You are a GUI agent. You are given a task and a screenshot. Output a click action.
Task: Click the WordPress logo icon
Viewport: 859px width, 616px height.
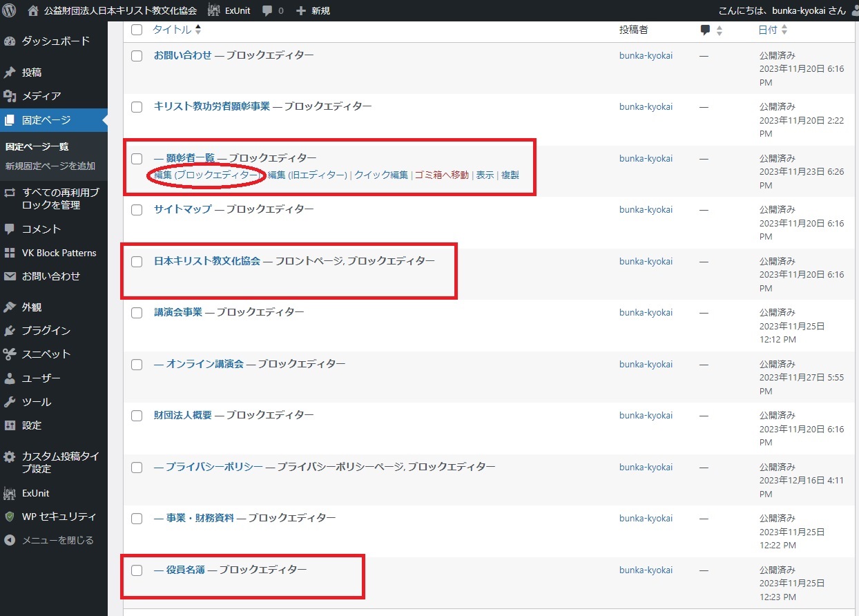[10, 10]
